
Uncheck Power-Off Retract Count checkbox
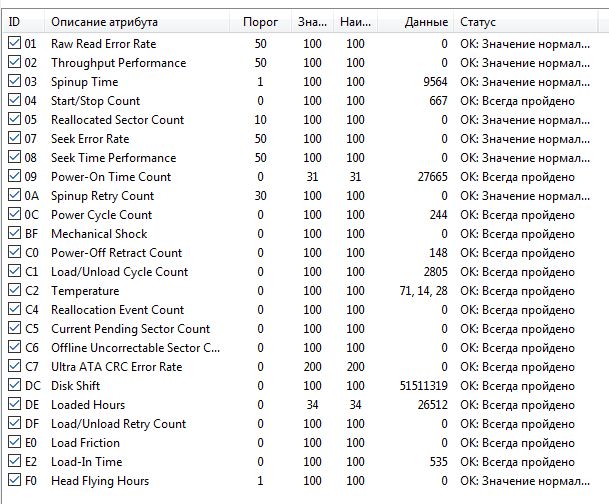coord(14,252)
